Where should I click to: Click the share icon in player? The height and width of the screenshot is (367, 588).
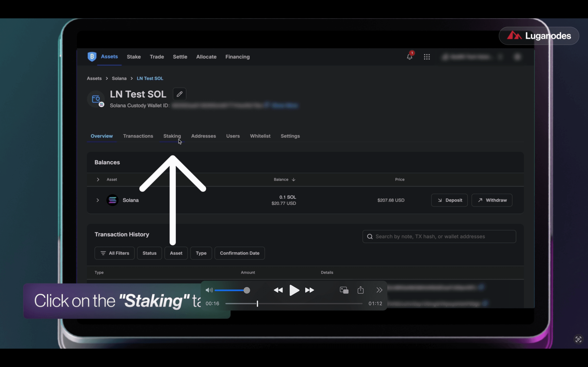click(x=361, y=290)
